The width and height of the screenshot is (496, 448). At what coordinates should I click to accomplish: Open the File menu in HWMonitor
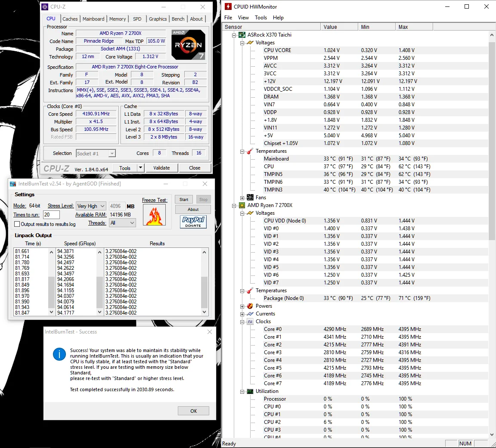coord(228,18)
